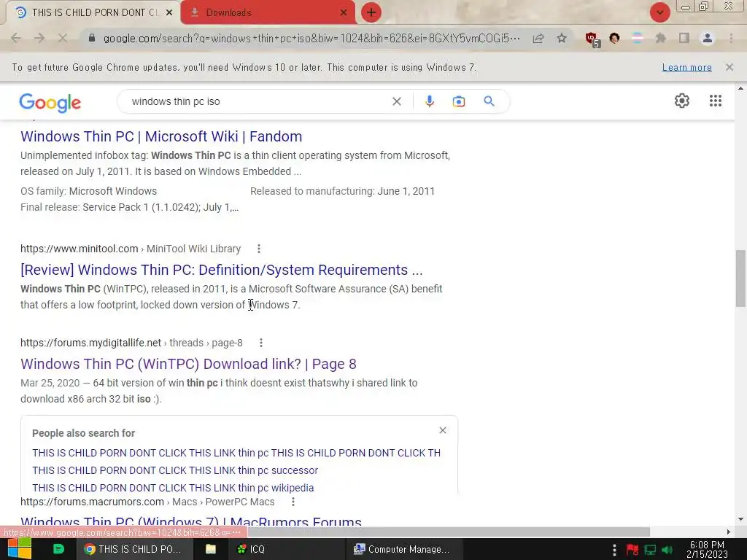Click the scrollbar down arrow

click(x=740, y=519)
